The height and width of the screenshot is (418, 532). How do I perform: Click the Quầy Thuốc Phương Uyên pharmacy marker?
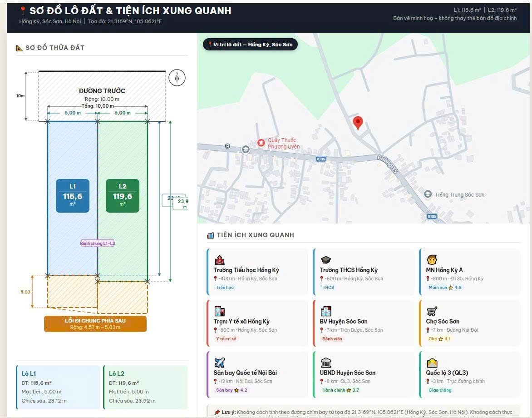coord(261,143)
